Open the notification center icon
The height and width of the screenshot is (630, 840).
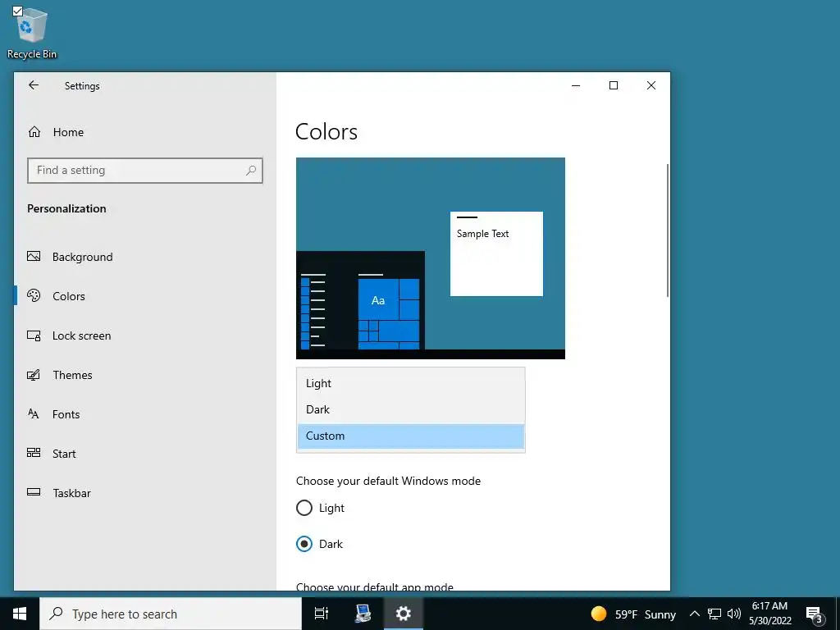tap(814, 614)
